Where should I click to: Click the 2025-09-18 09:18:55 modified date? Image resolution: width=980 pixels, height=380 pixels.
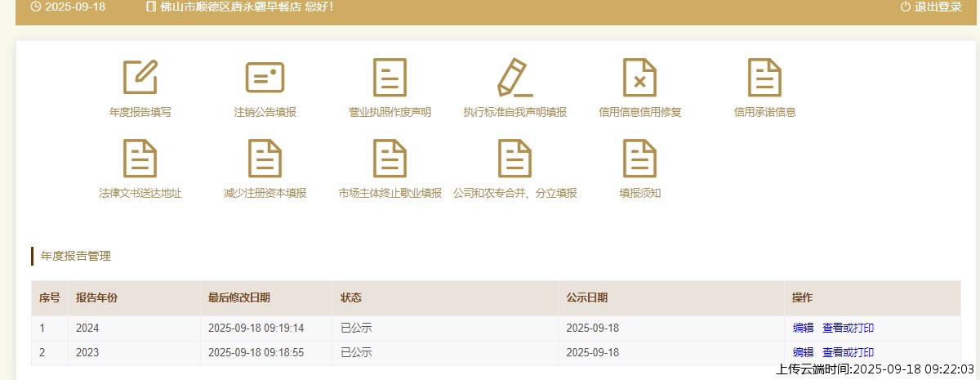(x=256, y=352)
